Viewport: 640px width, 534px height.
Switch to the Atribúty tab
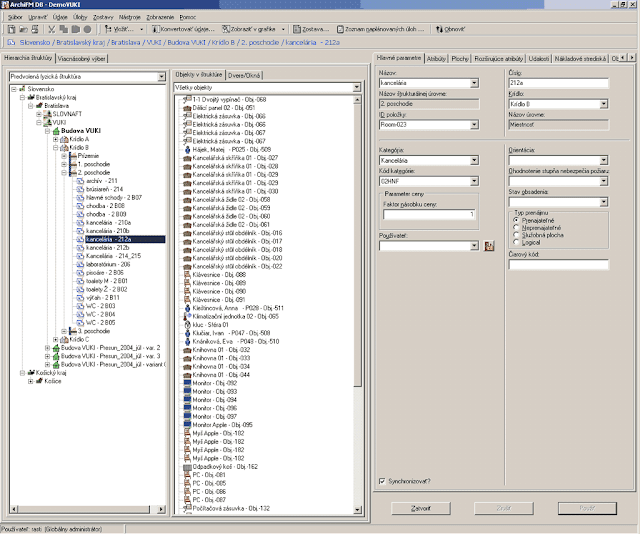pos(436,59)
